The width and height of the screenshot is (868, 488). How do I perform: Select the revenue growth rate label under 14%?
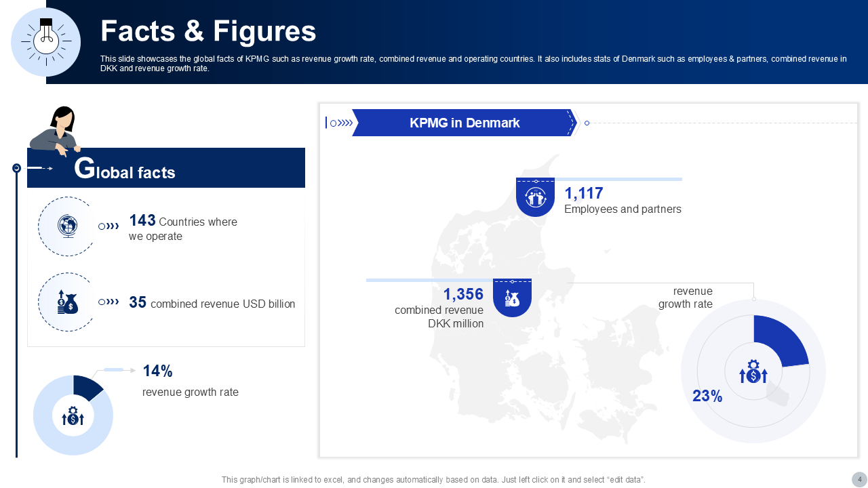pos(191,392)
